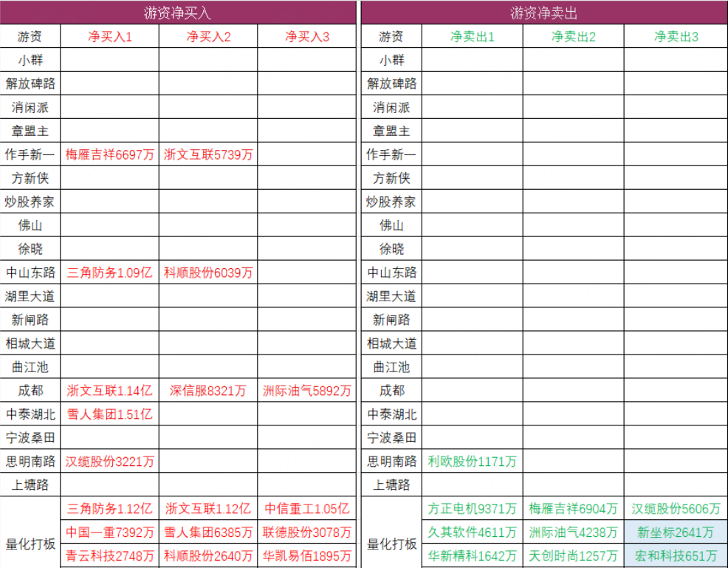Select 作手新一 row label in 游资净买入 table
Image resolution: width=728 pixels, height=568 pixels.
click(30, 154)
